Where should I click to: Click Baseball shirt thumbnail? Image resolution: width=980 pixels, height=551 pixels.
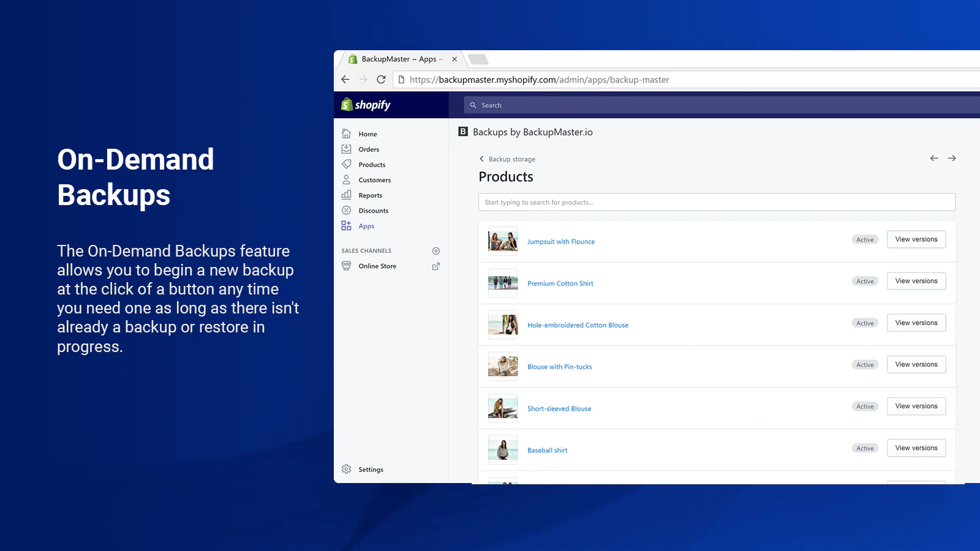click(x=503, y=449)
